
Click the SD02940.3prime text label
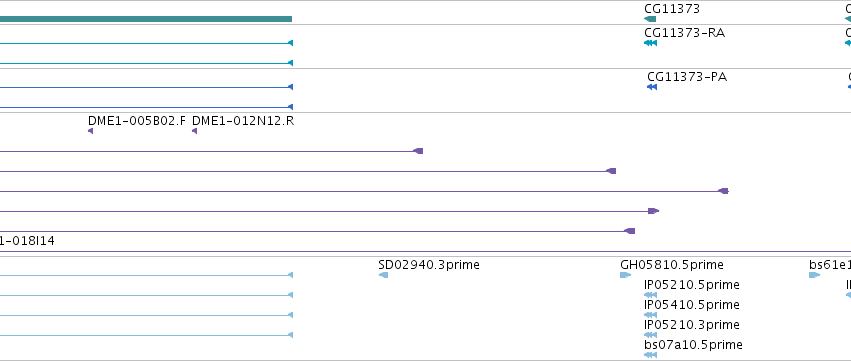429,264
